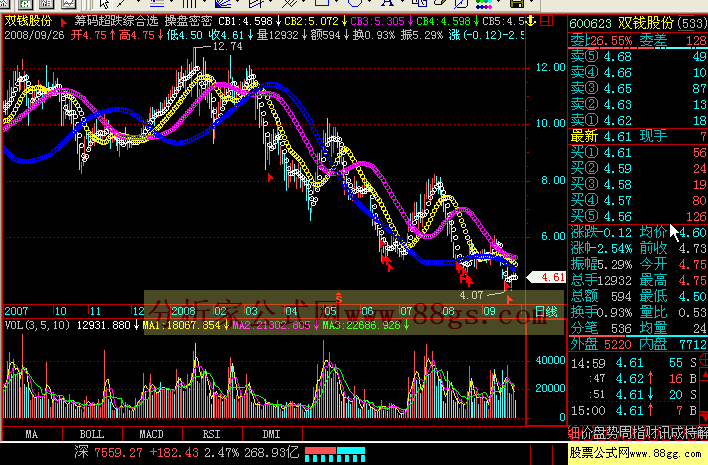Switch to the MACD indicator tab

151,434
